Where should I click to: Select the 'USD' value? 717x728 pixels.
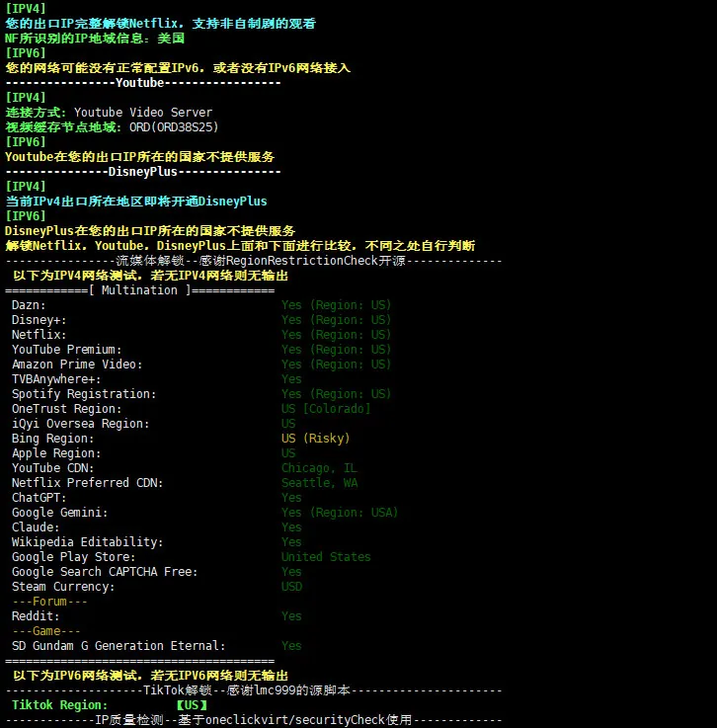(291, 587)
